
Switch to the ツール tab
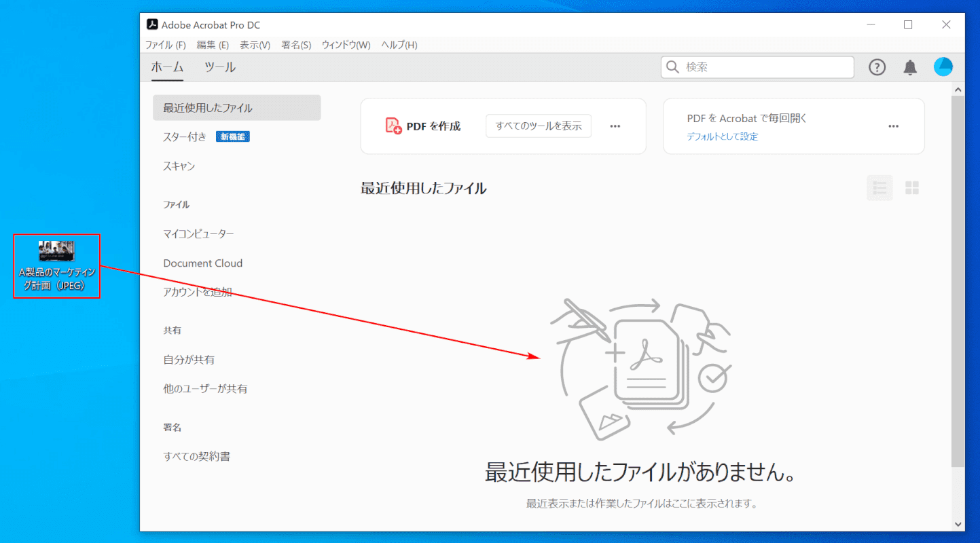pyautogui.click(x=220, y=67)
